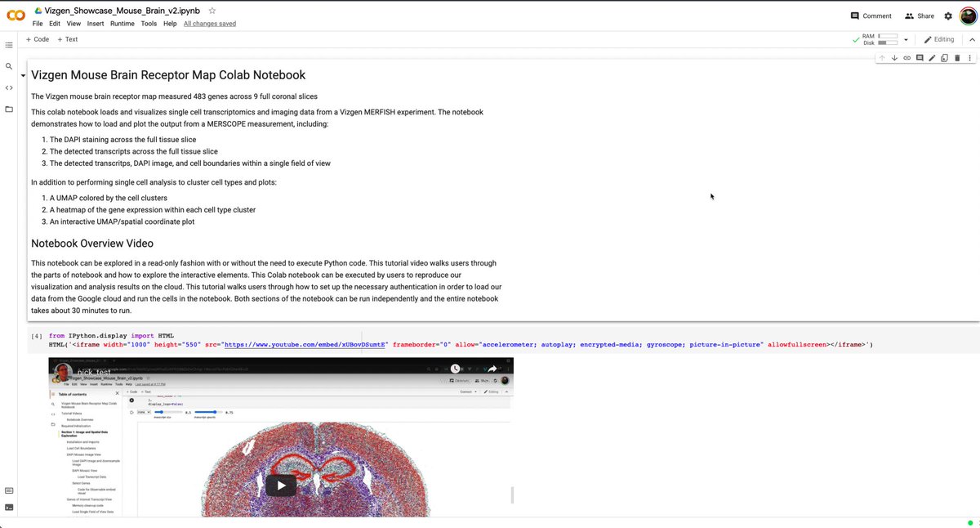The image size is (980, 528).
Task: Open the File menu
Action: 38,24
